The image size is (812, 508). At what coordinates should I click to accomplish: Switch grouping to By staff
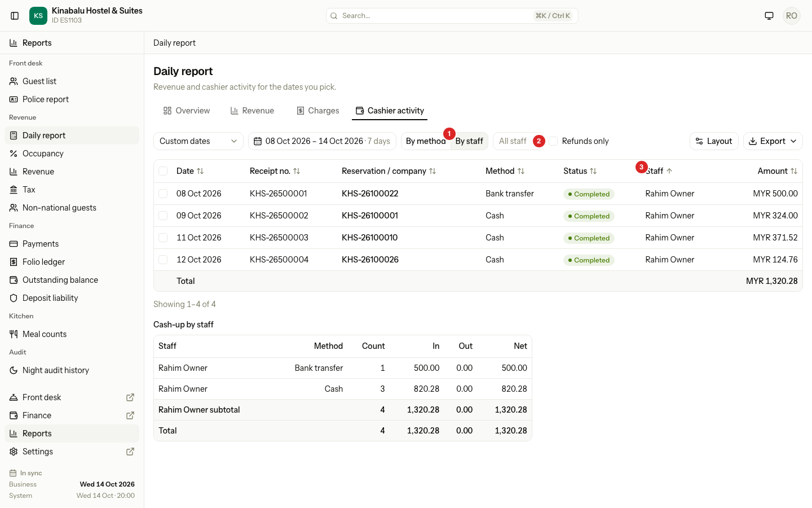point(469,141)
